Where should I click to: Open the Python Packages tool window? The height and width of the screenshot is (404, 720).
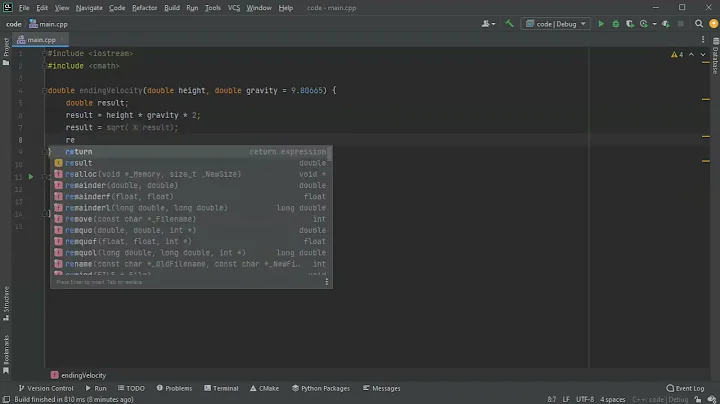coord(321,388)
